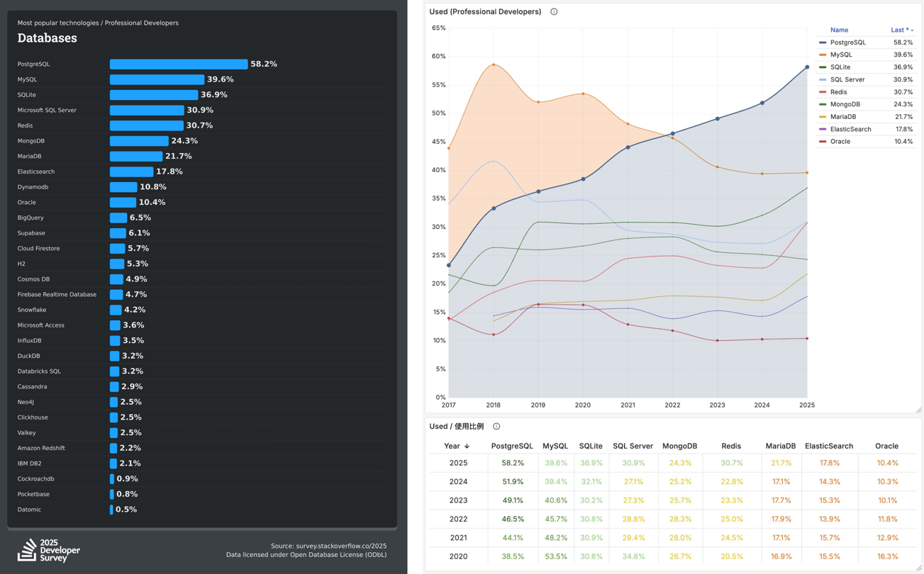924x574 pixels.
Task: Click the PostgreSQL 58.2% bar
Action: click(x=179, y=64)
